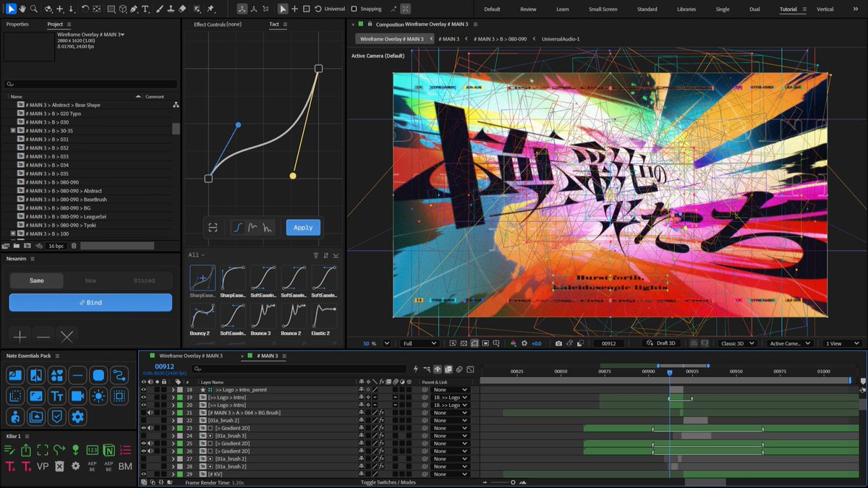Image resolution: width=868 pixels, height=488 pixels.
Task: Open Nate Essentials blue gear settings
Action: tap(78, 416)
